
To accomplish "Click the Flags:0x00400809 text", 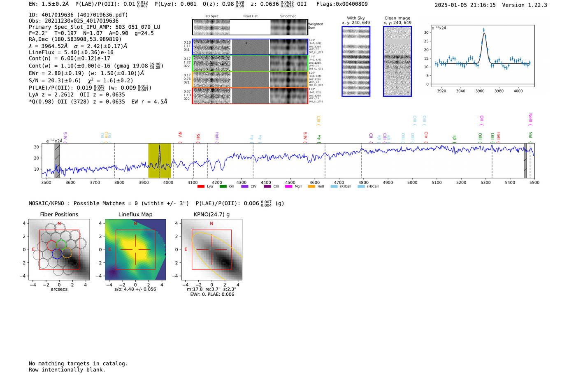I will (342, 4).
